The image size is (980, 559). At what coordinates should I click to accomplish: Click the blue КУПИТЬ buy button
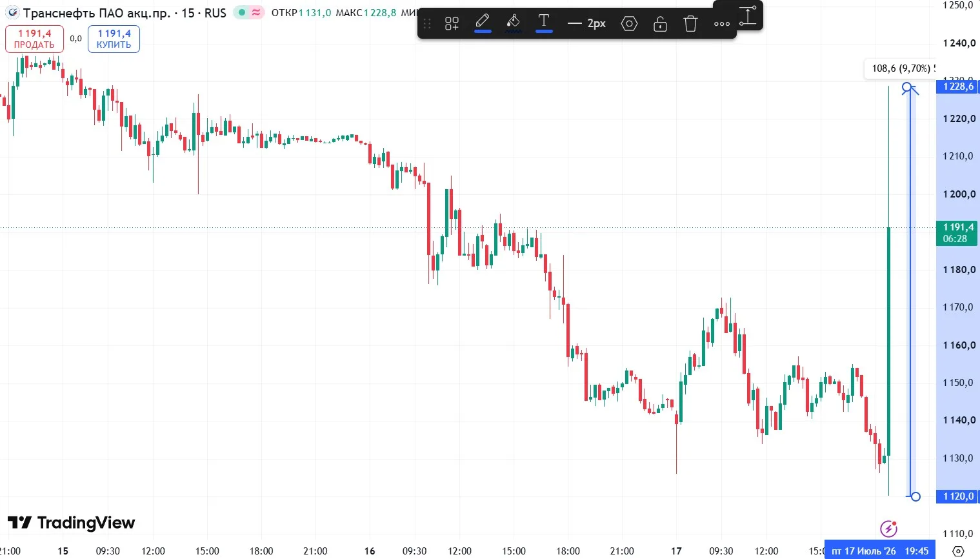114,39
